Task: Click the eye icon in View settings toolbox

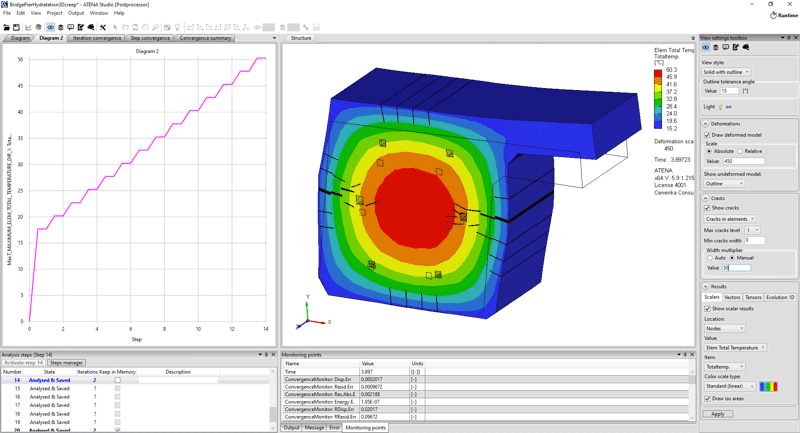Action: pyautogui.click(x=706, y=47)
